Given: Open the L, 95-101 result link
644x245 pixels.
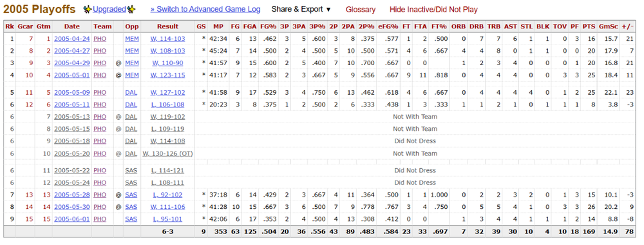Looking at the screenshot, I should (x=167, y=219).
